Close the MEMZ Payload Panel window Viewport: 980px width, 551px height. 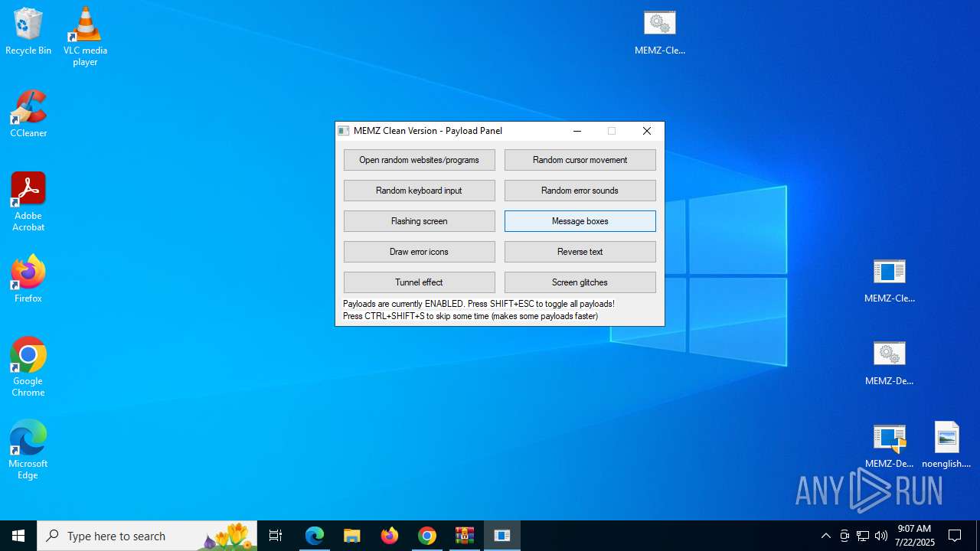point(647,131)
